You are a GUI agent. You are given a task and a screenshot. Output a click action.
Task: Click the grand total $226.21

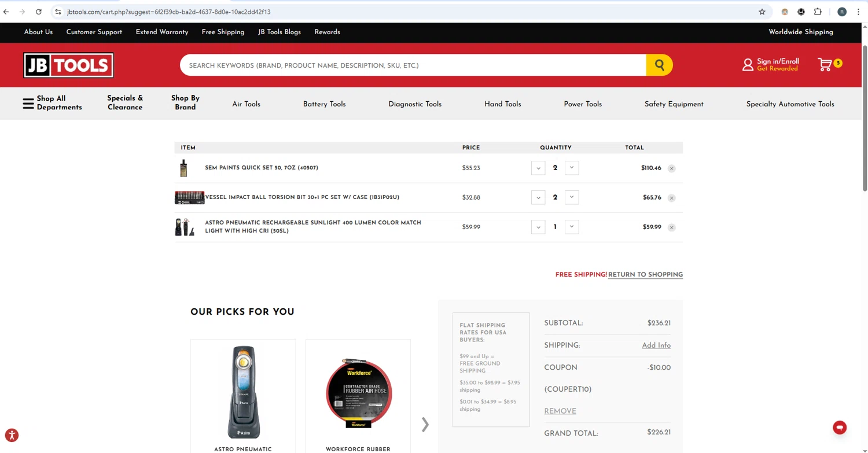coord(659,433)
